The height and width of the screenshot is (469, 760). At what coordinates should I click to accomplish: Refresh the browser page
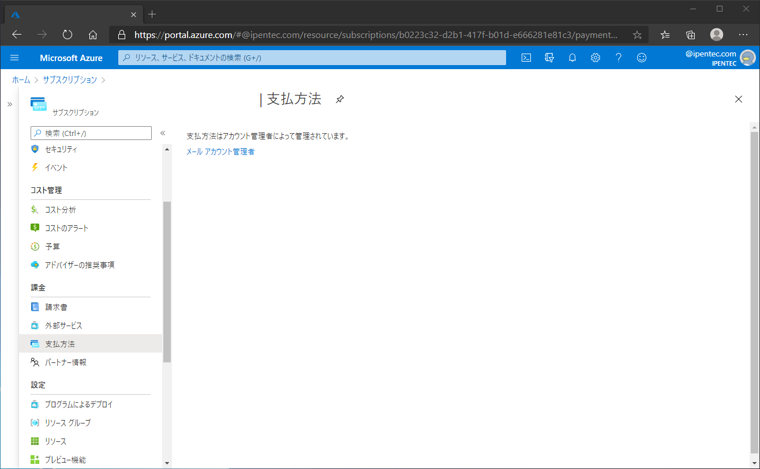click(67, 35)
